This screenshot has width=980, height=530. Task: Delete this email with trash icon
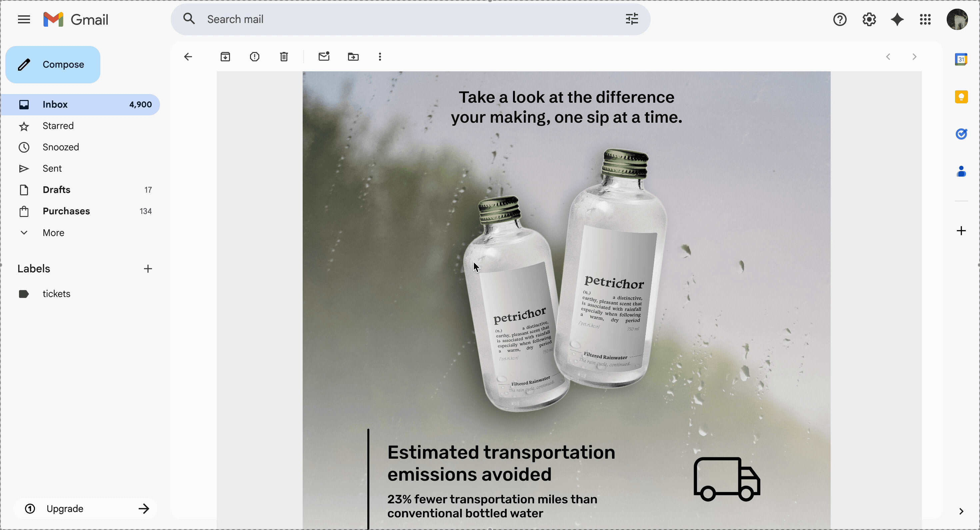284,57
